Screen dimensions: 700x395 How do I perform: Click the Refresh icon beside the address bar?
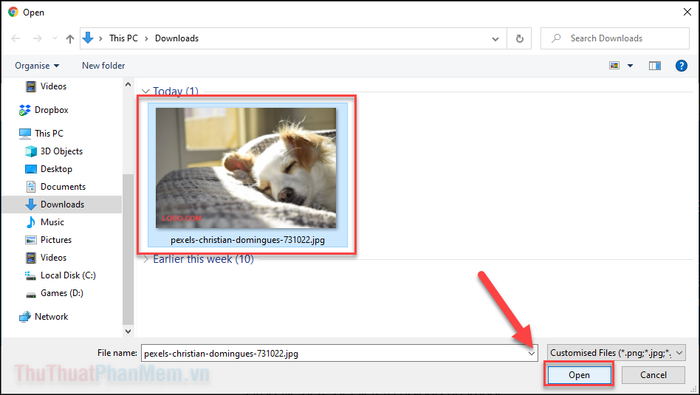pyautogui.click(x=519, y=38)
